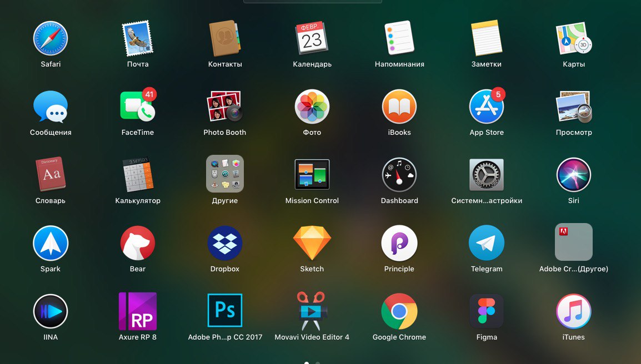Open Системные настройки gear icon

point(487,175)
